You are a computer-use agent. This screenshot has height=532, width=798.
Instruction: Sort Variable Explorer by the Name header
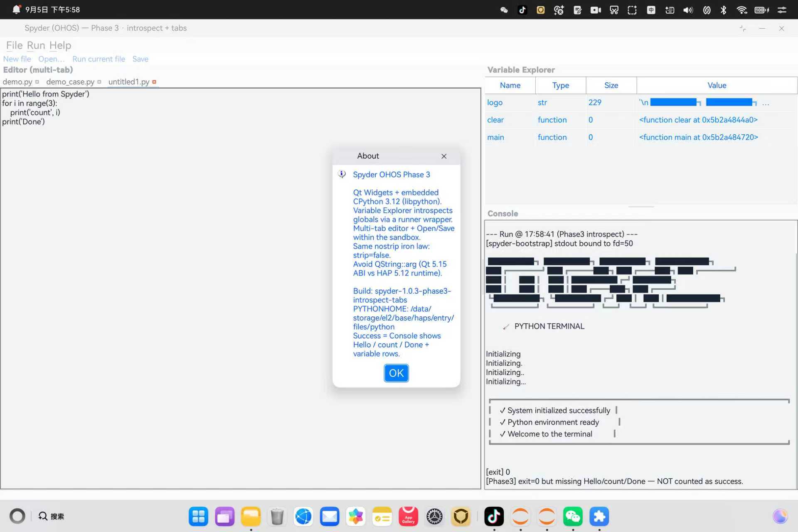point(510,85)
